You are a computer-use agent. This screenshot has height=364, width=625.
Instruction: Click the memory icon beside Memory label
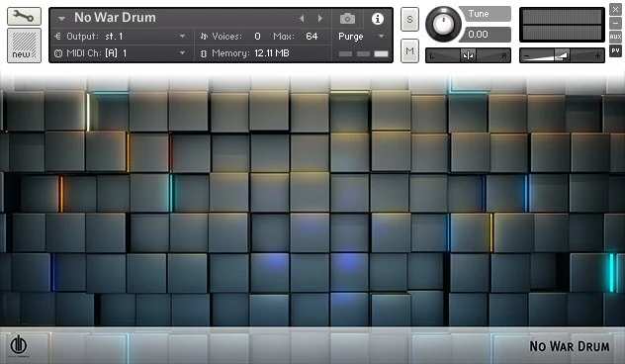pos(204,53)
